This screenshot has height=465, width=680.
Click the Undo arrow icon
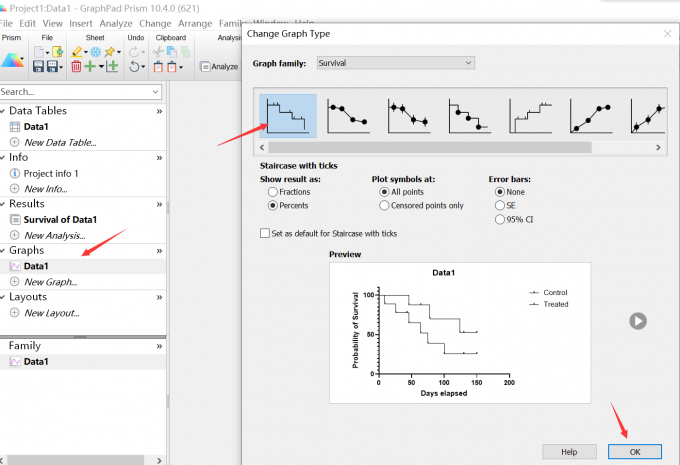tap(134, 66)
